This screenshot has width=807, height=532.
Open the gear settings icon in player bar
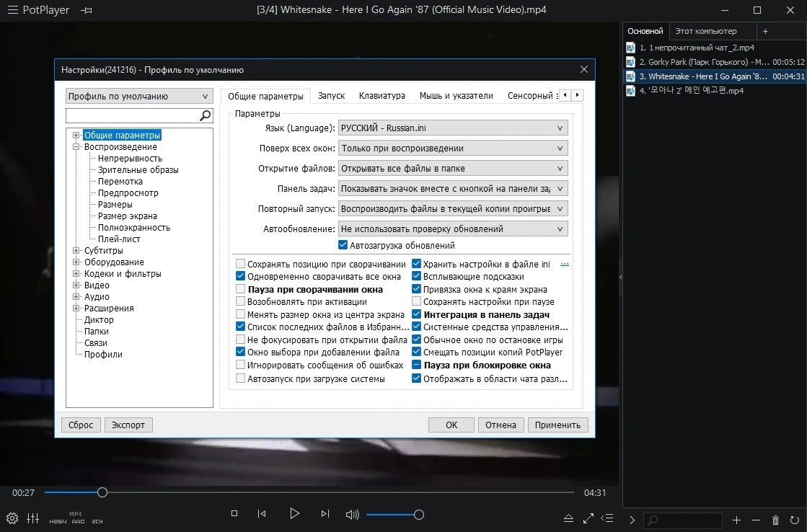pyautogui.click(x=12, y=518)
